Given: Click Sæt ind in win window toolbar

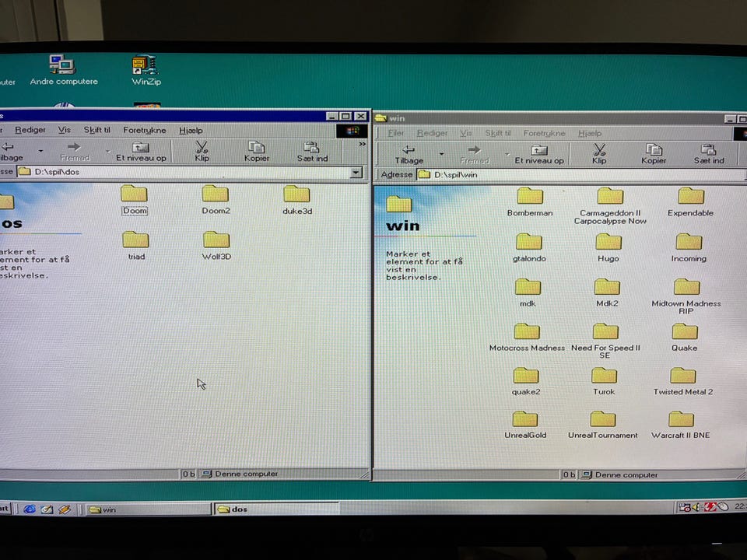Looking at the screenshot, I should point(709,154).
